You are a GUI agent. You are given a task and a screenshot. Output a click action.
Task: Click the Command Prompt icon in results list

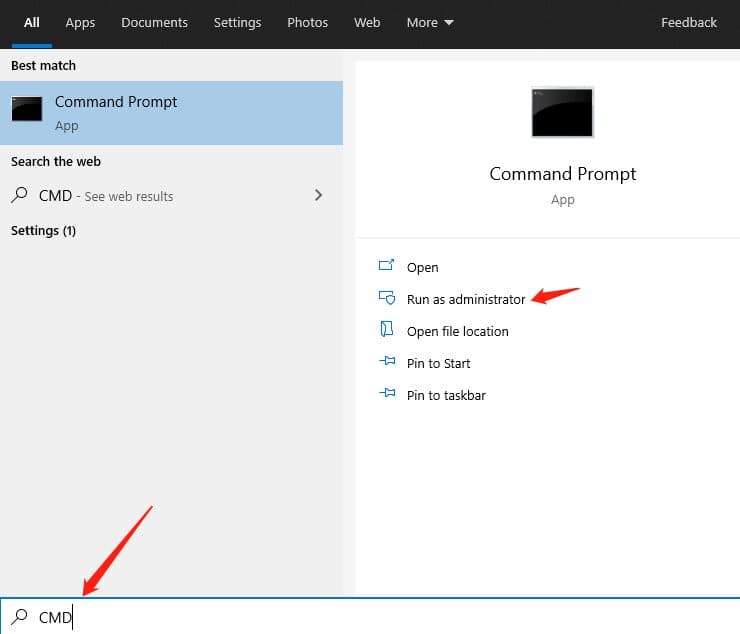click(x=27, y=109)
